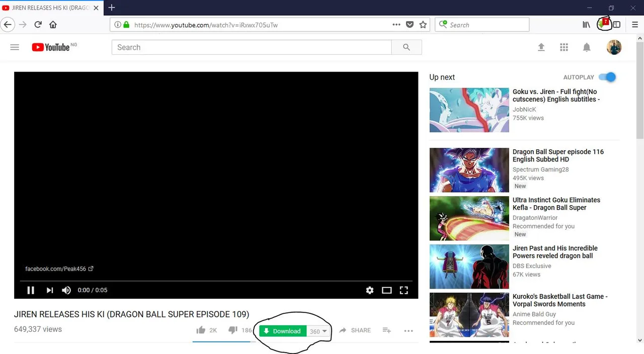Click the video title JIREN RELEASES HIS KI
Viewport: 644px width, 354px height.
point(131,314)
